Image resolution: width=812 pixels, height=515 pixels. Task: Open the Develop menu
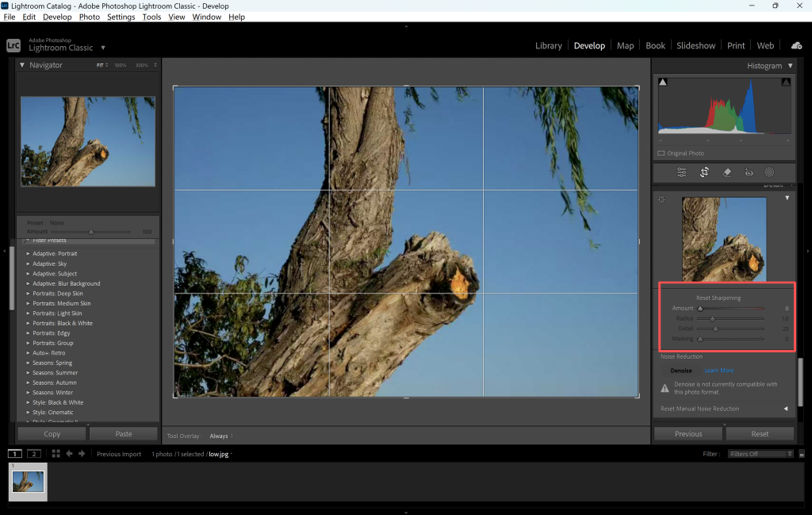point(57,17)
